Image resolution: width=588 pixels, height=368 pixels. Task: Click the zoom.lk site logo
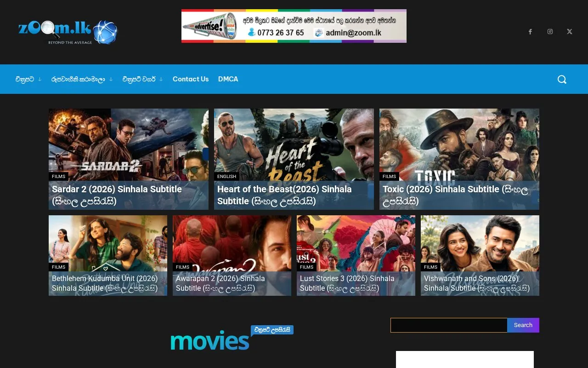(68, 32)
